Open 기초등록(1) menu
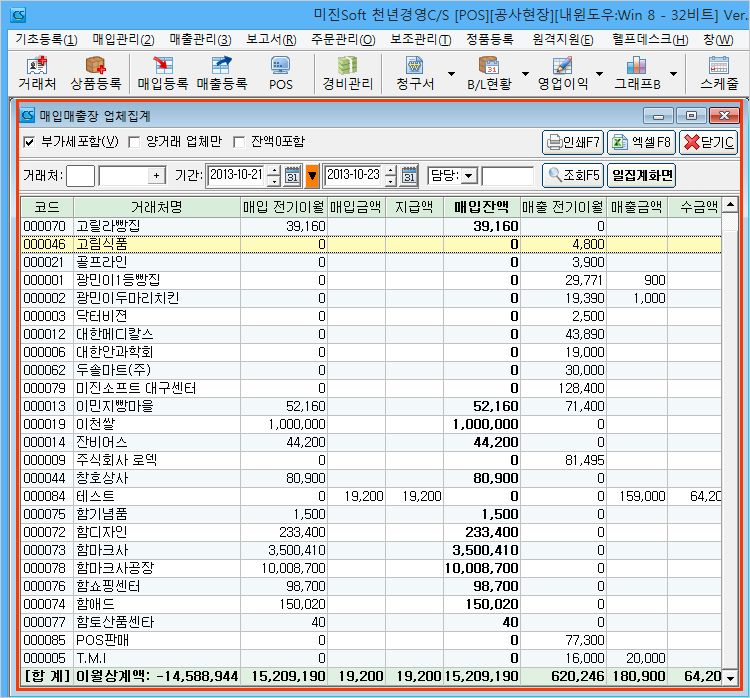Image resolution: width=750 pixels, height=698 pixels. point(46,39)
